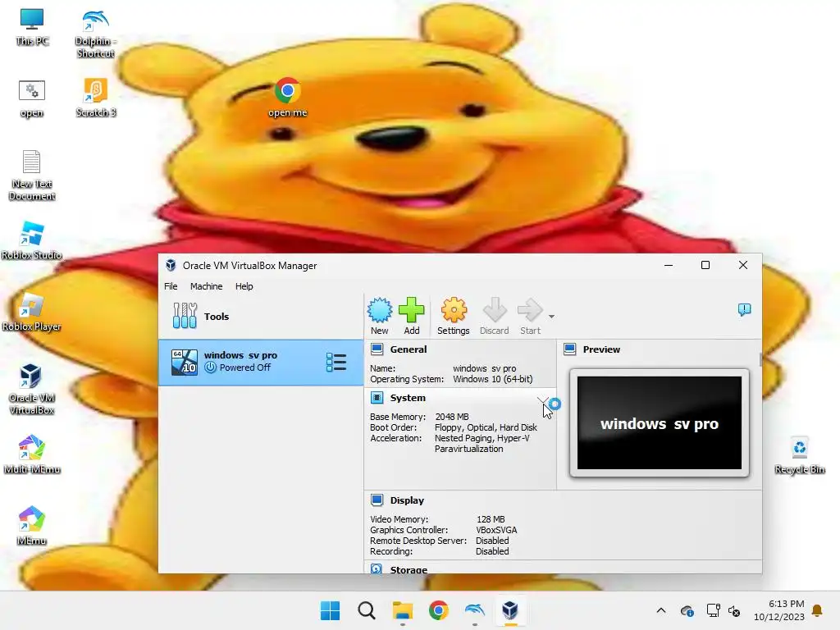This screenshot has width=840, height=630.
Task: Open the Tools pane in VirtualBox
Action: tap(261, 316)
